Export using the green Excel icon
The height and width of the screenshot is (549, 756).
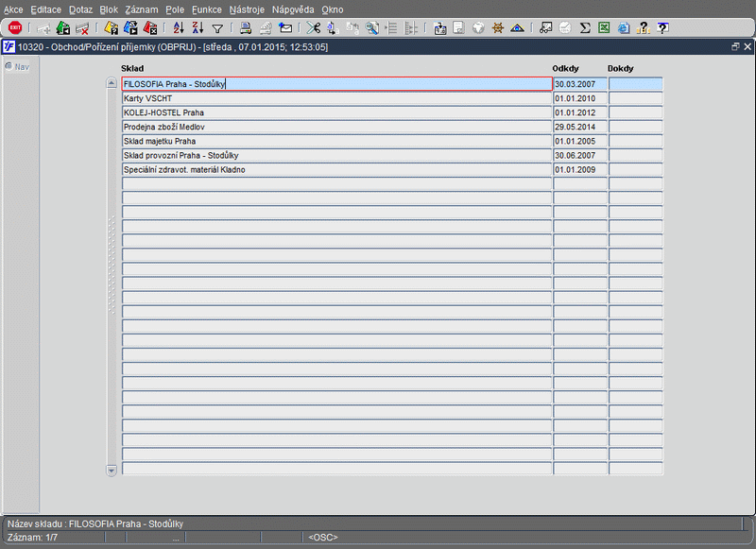click(604, 28)
